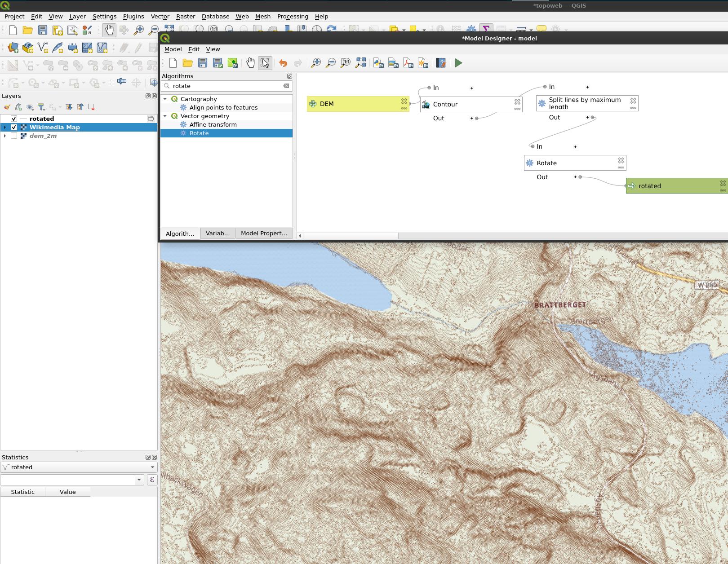Select the Pan tool in Model Designer
Image resolution: width=728 pixels, height=564 pixels.
(250, 63)
